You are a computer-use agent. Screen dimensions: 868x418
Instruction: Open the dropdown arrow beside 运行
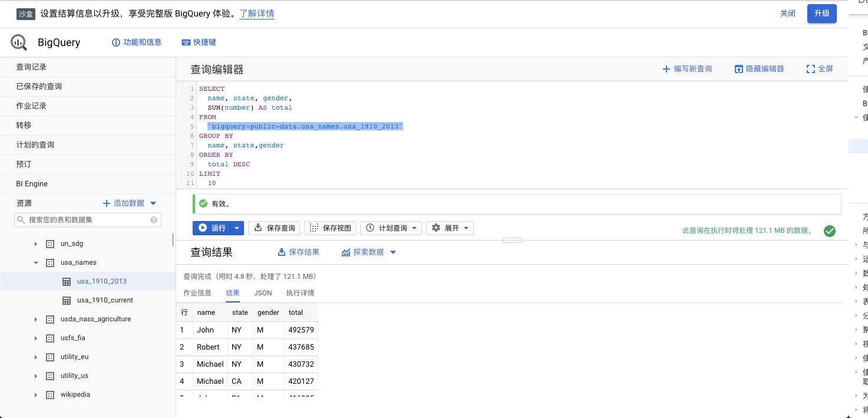[236, 228]
